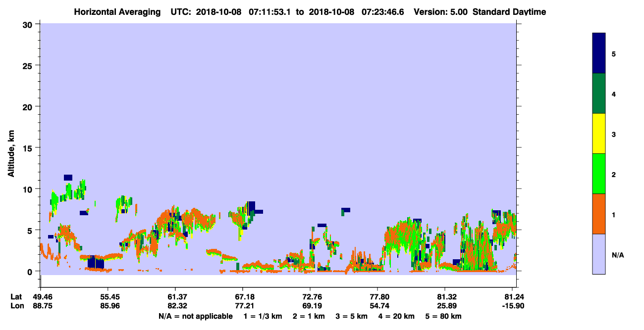Viewport: 644px width, 330px height.
Task: Click the yellow level 3 color swatch
Action: tap(599, 134)
